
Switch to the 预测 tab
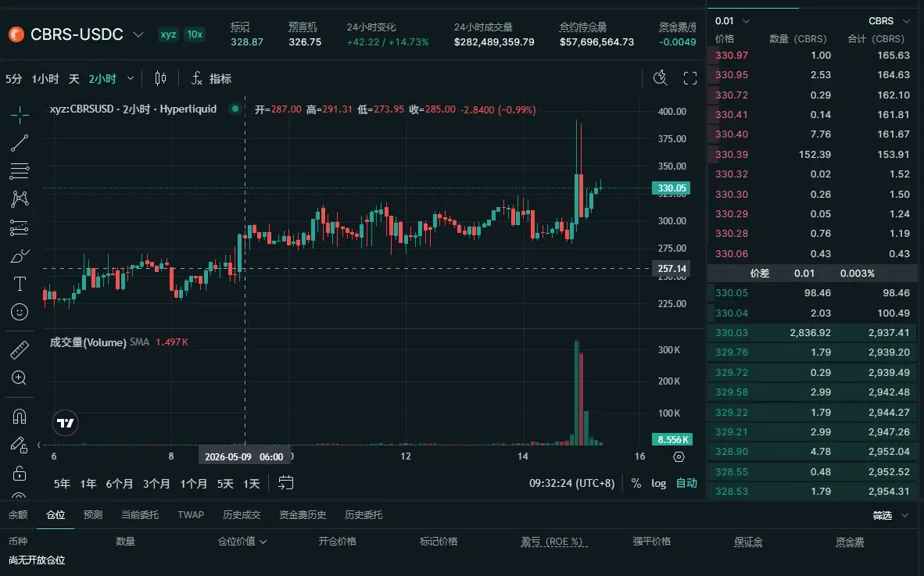click(93, 515)
